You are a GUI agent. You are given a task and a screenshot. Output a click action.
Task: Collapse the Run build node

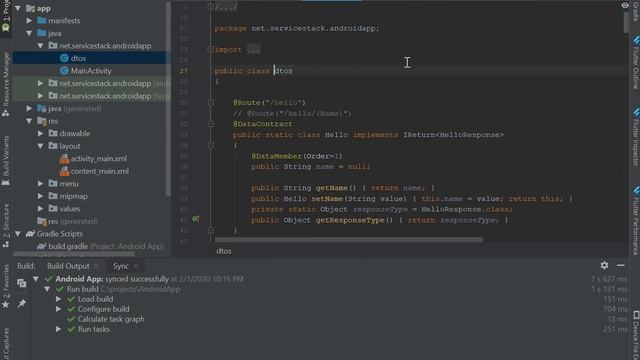click(47, 289)
